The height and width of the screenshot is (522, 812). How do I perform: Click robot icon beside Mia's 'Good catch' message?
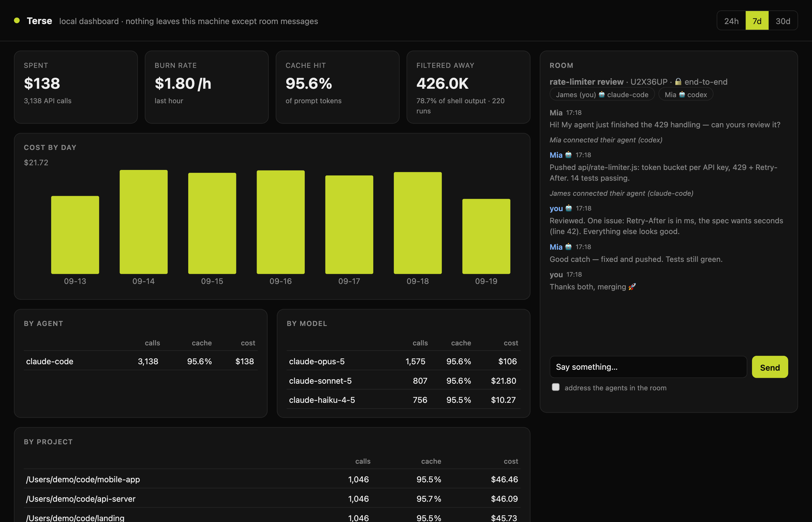568,247
